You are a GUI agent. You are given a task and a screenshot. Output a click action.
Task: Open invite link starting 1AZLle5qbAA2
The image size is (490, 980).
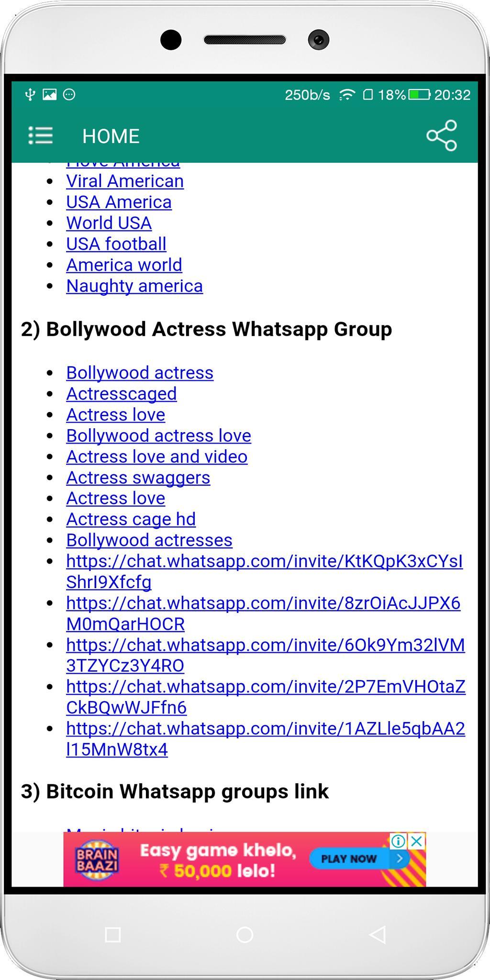pos(266,739)
